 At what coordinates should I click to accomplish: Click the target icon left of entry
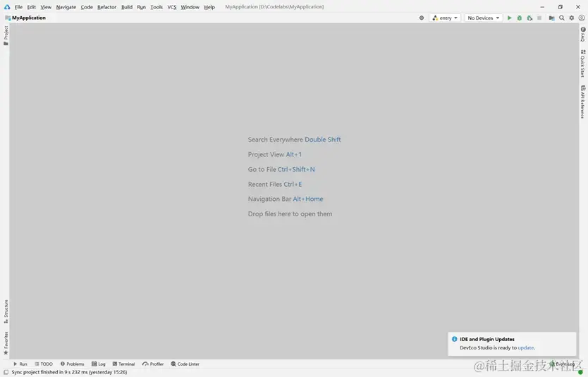pos(422,18)
